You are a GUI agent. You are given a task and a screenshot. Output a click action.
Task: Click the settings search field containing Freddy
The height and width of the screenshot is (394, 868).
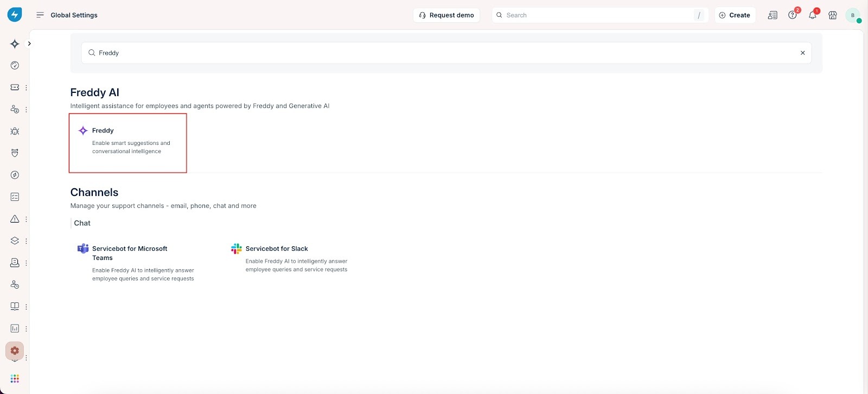(446, 53)
